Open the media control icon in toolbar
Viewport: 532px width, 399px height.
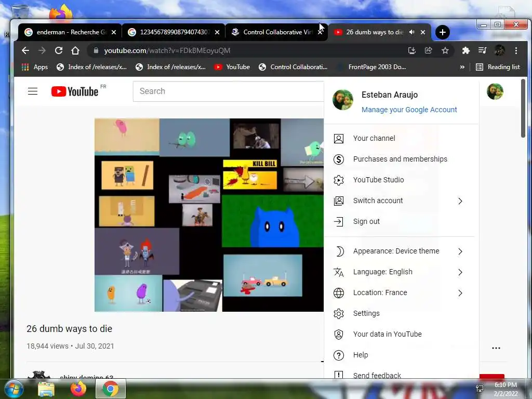pos(482,50)
